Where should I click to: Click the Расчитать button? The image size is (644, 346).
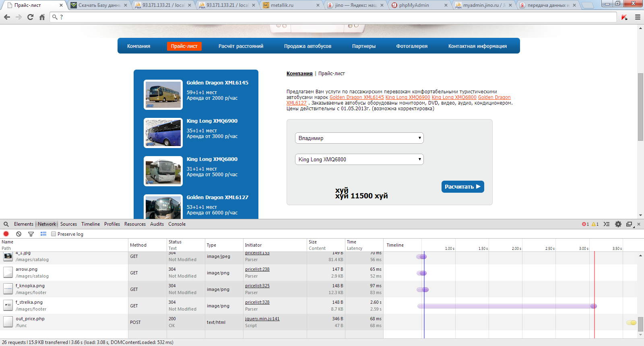(463, 187)
